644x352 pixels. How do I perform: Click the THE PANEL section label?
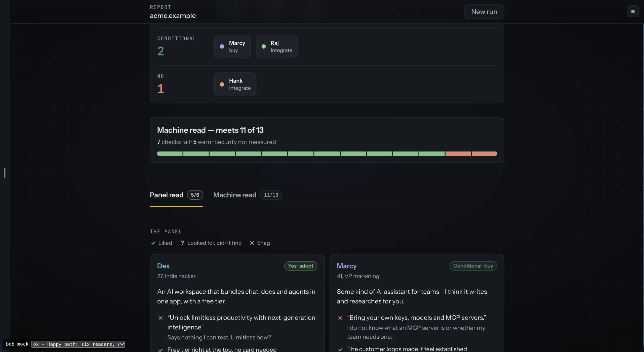click(x=166, y=231)
